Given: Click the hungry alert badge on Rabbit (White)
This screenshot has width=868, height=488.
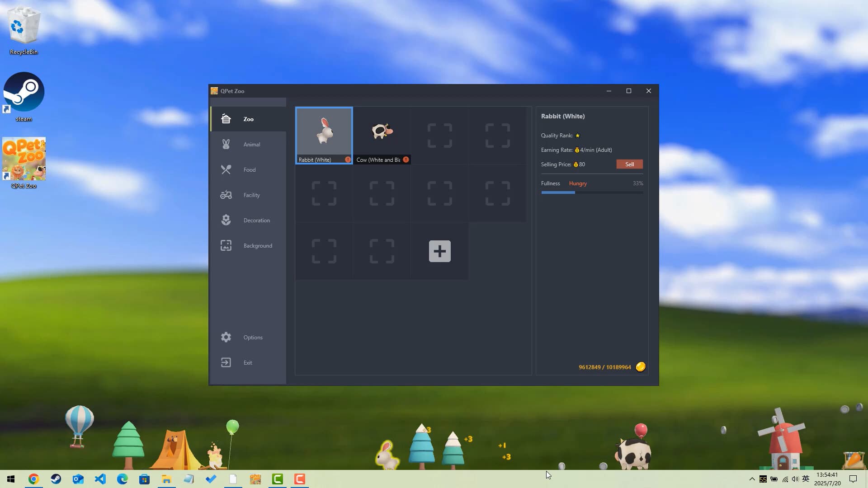Looking at the screenshot, I should point(348,160).
